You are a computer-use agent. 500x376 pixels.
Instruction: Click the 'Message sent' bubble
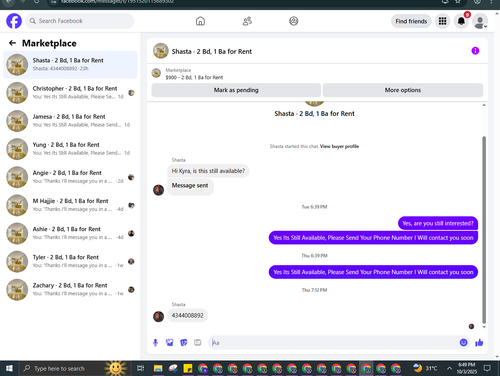click(x=190, y=186)
